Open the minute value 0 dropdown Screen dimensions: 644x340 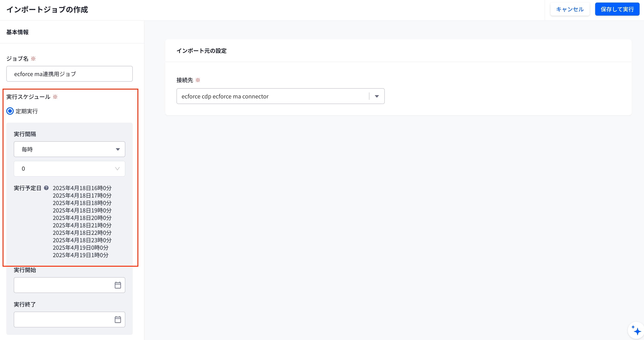click(70, 169)
